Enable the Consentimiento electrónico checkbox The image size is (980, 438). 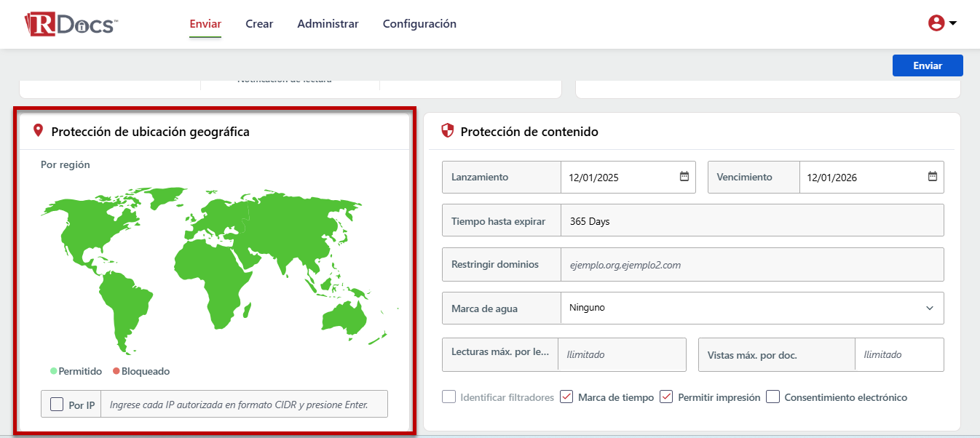[x=773, y=397]
